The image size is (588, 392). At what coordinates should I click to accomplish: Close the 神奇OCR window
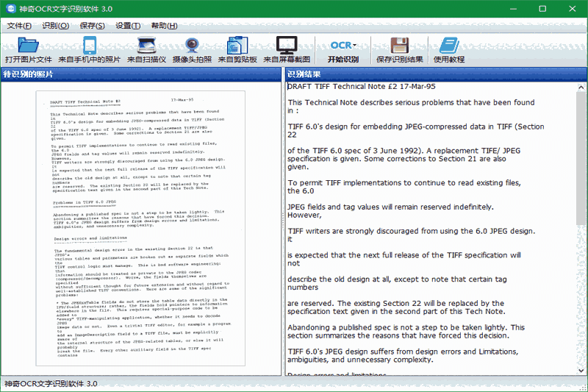point(573,9)
